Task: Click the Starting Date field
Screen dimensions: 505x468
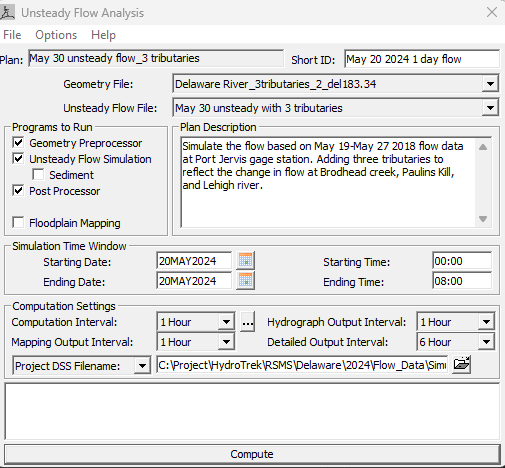Action: pos(194,261)
